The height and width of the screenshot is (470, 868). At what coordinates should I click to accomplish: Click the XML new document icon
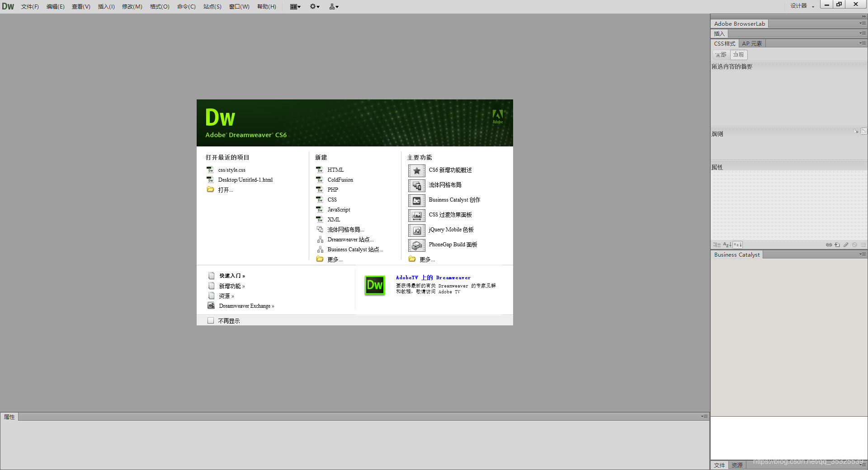pos(320,219)
